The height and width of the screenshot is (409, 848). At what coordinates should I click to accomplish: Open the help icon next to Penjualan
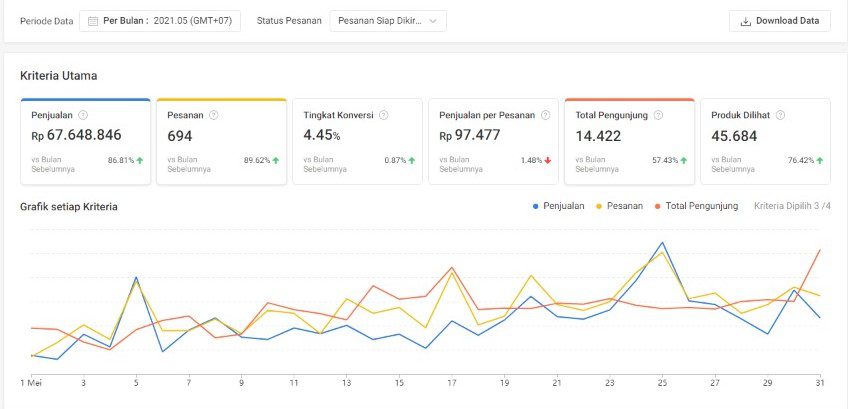83,115
